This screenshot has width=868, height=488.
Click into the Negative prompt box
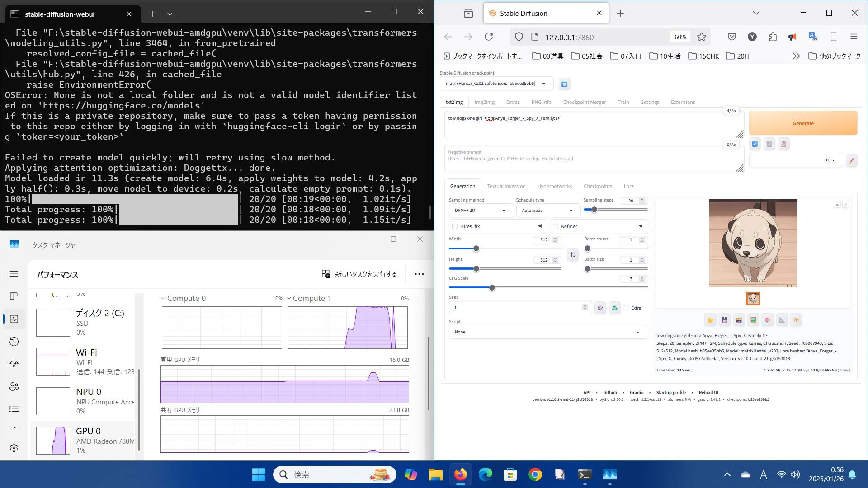594,159
